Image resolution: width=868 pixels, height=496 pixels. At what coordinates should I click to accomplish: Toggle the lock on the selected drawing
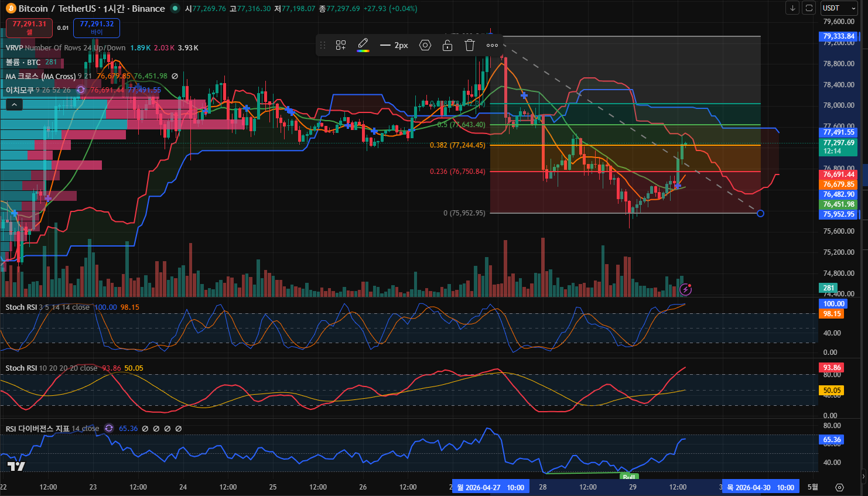point(447,45)
